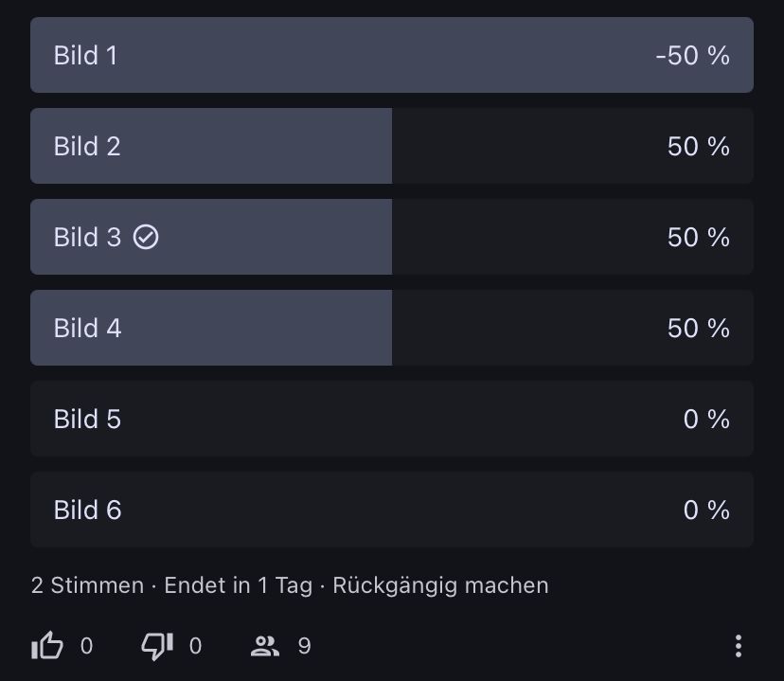The width and height of the screenshot is (784, 681).
Task: Click the like count number
Action: coord(87,646)
